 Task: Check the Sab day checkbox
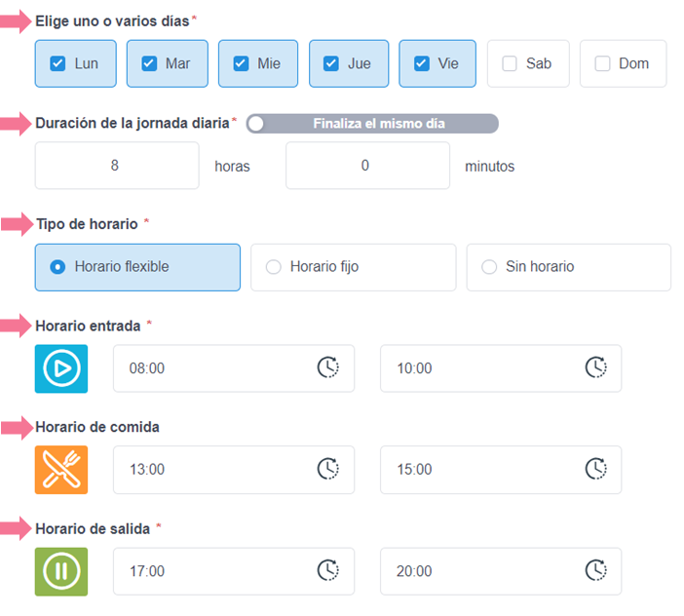pos(510,64)
